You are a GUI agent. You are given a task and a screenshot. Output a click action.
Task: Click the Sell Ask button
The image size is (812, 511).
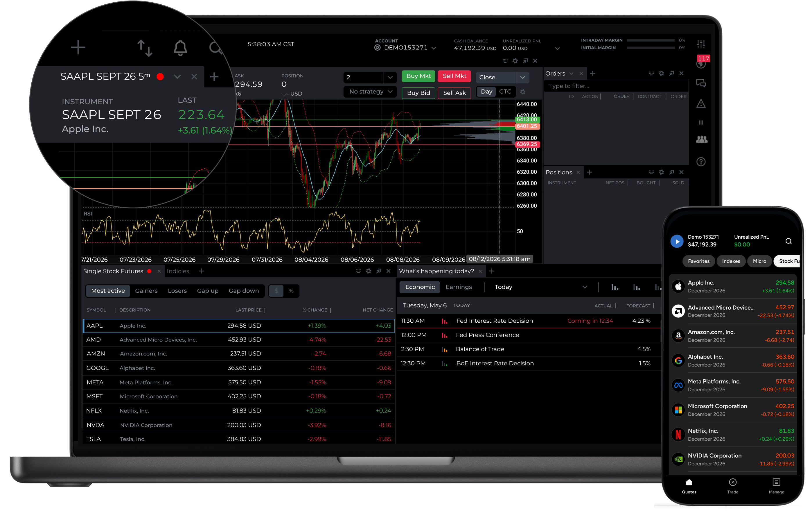pyautogui.click(x=454, y=93)
